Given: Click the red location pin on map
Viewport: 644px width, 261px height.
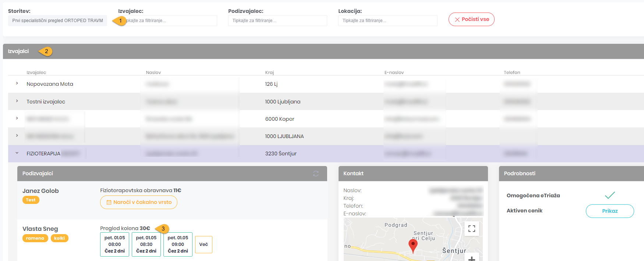Looking at the screenshot, I should coord(413,246).
